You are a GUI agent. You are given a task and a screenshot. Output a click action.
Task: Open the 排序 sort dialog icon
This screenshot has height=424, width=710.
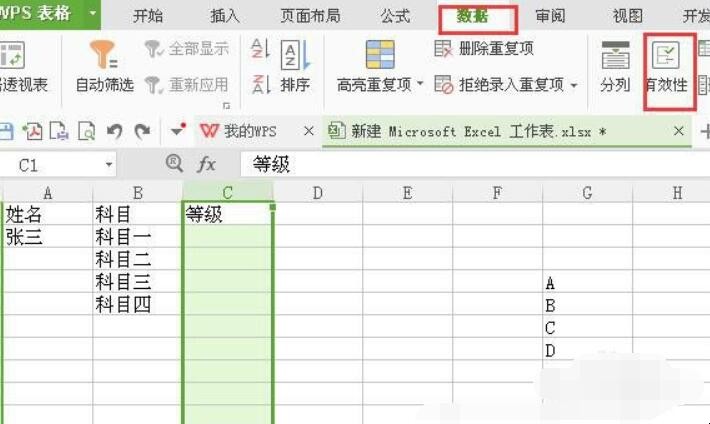pyautogui.click(x=295, y=55)
